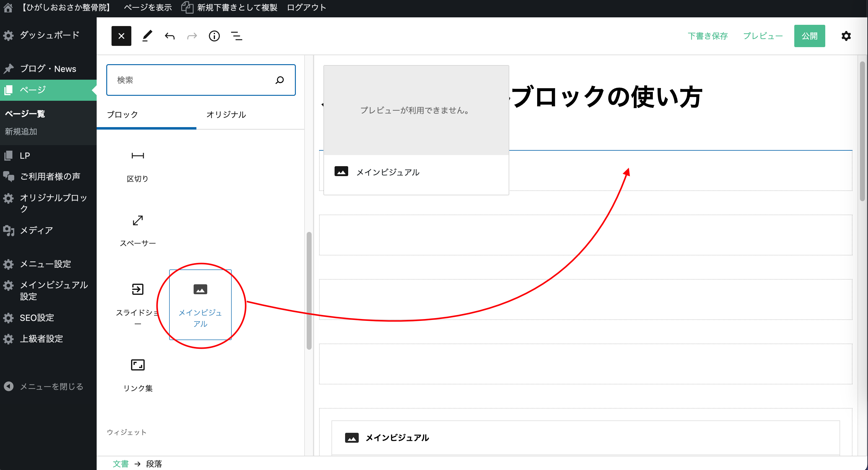Click the 下書き保存 link
This screenshot has width=868, height=470.
coord(707,36)
